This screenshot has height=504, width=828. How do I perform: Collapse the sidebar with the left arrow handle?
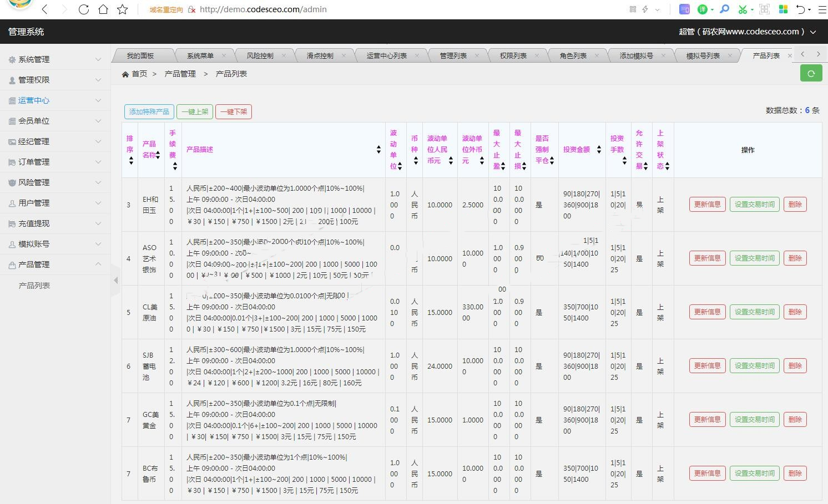point(115,281)
